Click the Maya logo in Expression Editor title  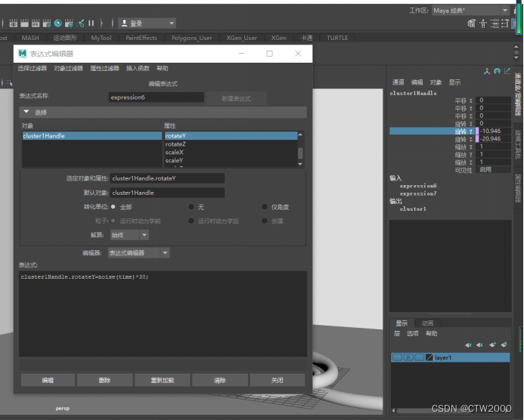point(23,54)
